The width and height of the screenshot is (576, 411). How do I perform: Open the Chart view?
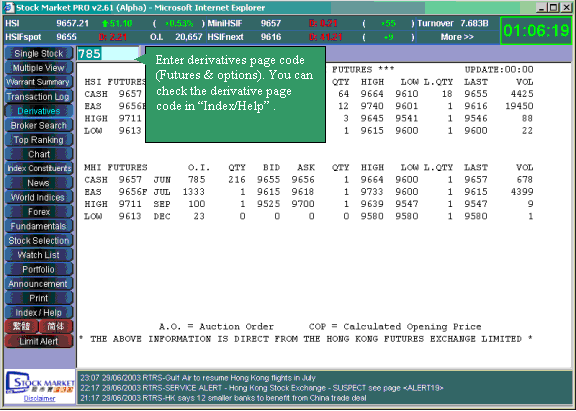pyautogui.click(x=39, y=154)
